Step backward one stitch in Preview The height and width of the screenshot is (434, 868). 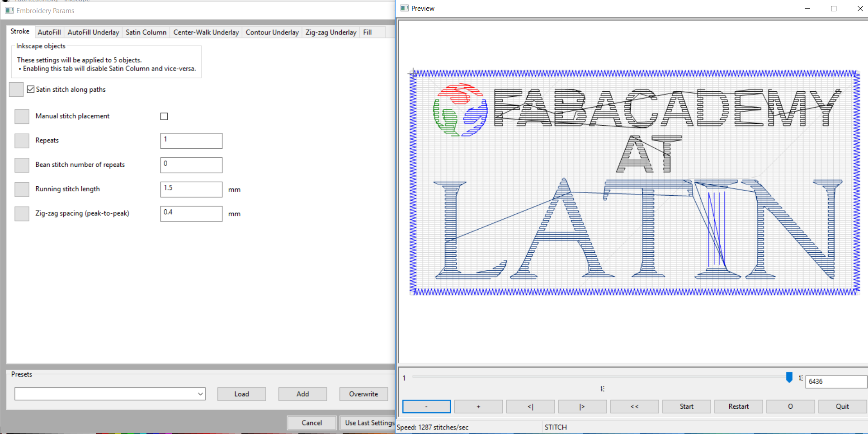pos(530,406)
